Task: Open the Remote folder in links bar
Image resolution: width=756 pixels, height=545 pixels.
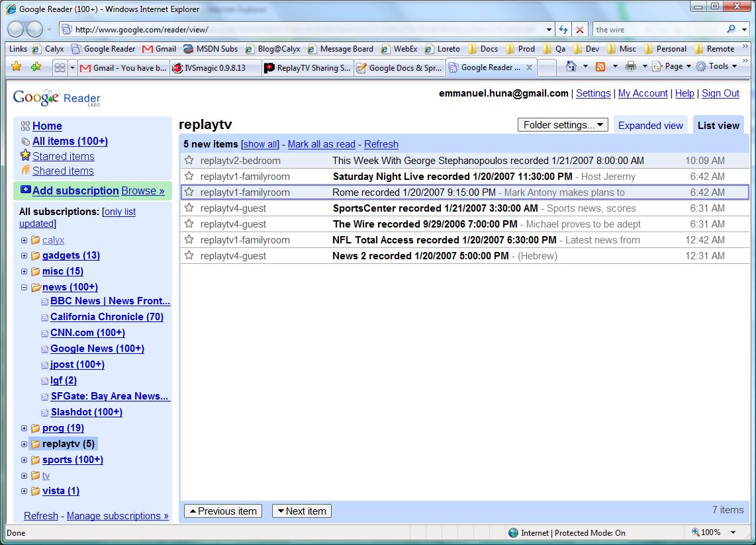Action: 714,49
